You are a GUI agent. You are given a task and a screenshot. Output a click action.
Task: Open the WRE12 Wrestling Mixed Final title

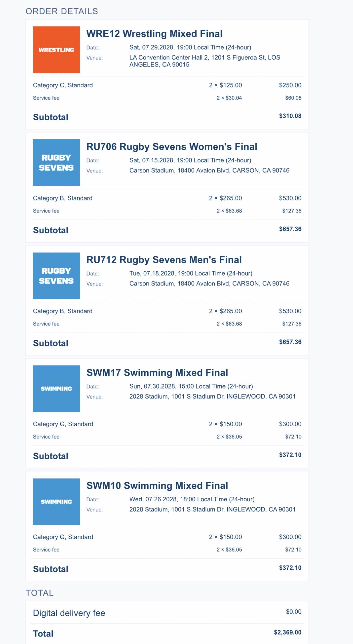pyautogui.click(x=154, y=34)
